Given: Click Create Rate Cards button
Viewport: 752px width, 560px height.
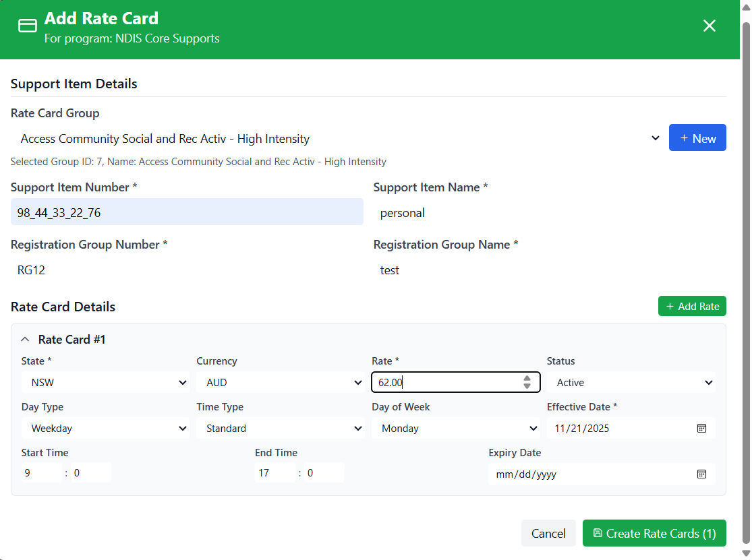Looking at the screenshot, I should click(x=654, y=533).
